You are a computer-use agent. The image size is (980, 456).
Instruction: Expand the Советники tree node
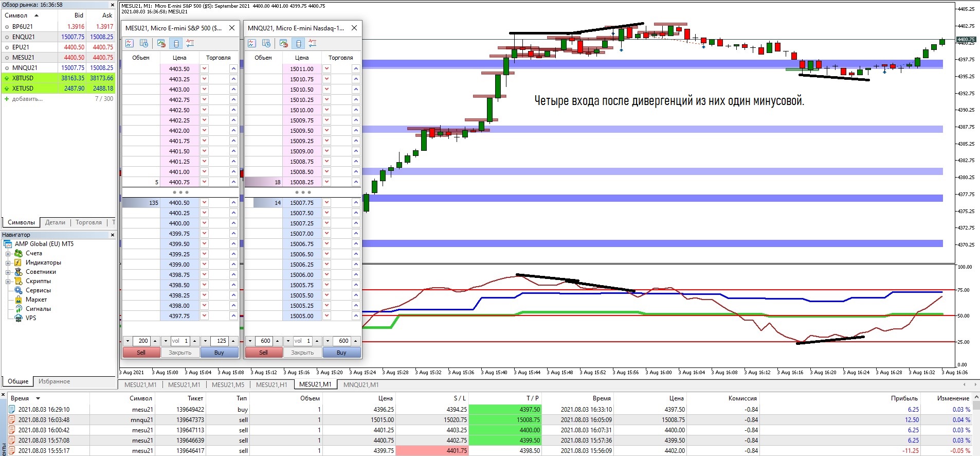[x=8, y=272]
